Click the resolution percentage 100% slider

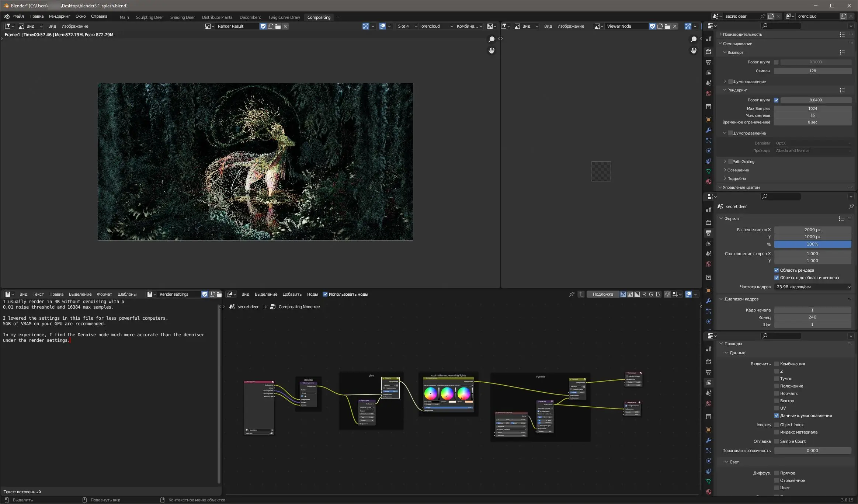point(812,244)
